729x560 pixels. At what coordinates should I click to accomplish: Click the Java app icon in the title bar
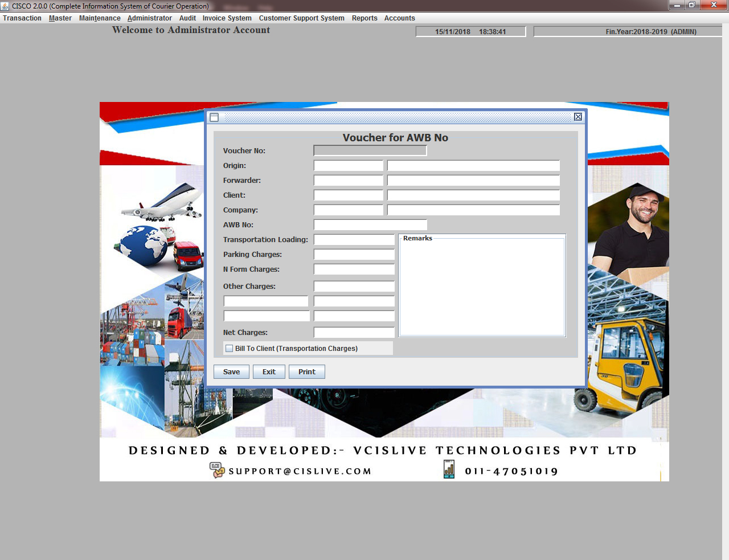[x=5, y=6]
